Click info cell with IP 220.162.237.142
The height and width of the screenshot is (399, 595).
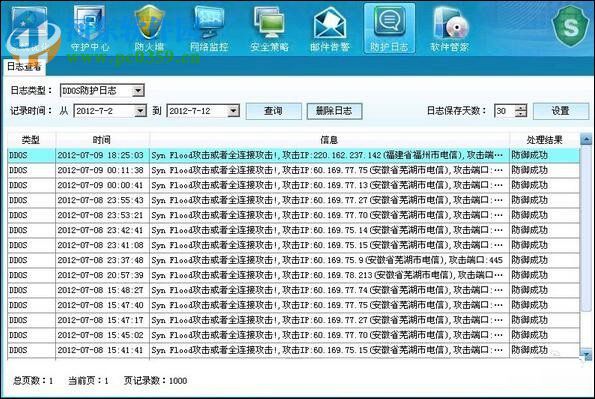tap(329, 155)
